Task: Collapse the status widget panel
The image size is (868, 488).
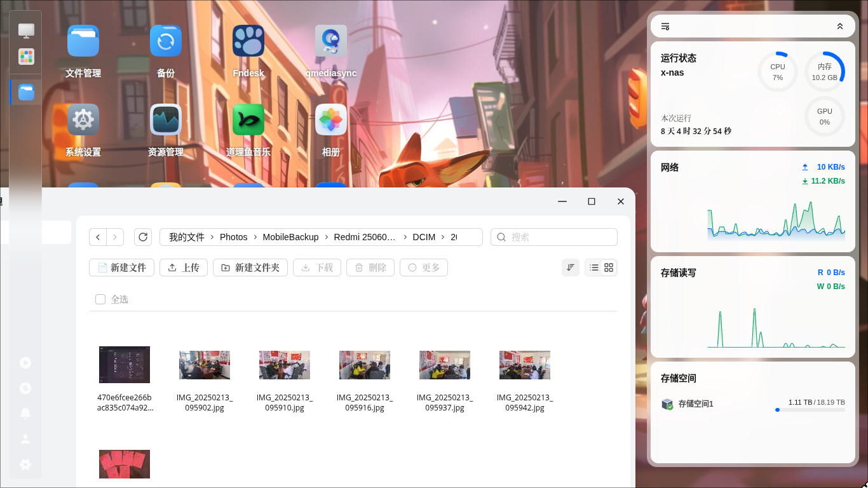Action: tap(840, 26)
